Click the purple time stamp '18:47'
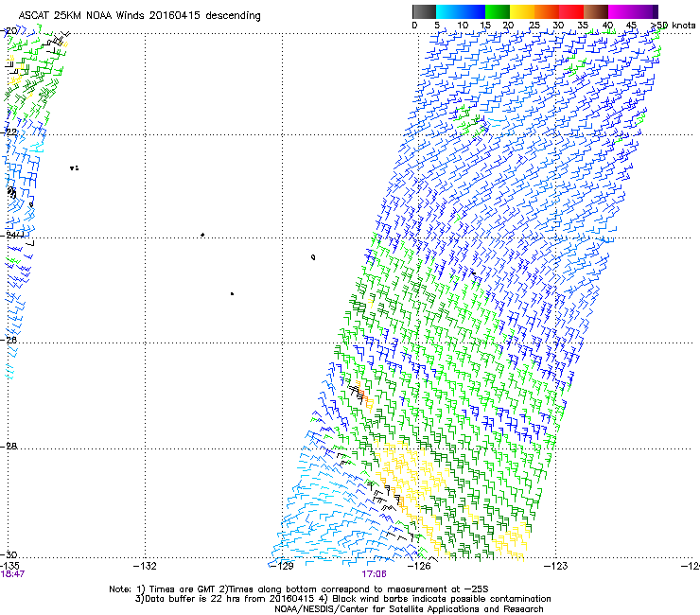 pos(12,574)
